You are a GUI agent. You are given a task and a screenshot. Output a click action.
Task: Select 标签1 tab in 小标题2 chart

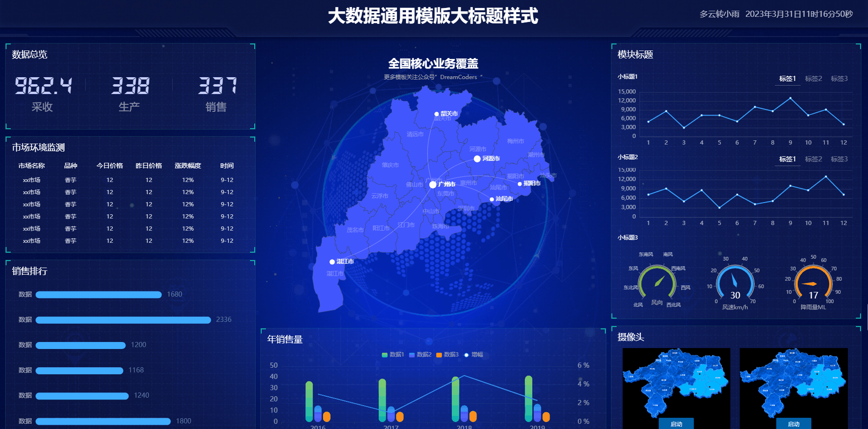[x=787, y=159]
